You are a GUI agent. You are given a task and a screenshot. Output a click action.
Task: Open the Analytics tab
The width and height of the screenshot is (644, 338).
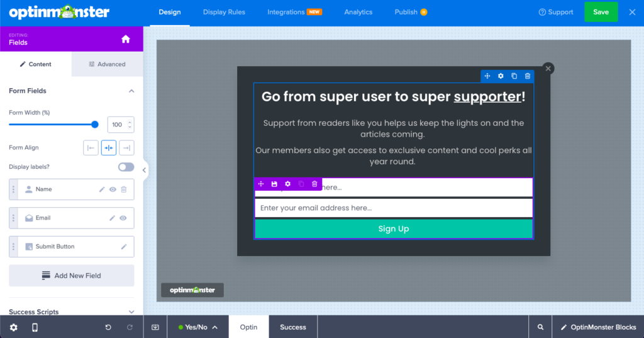pyautogui.click(x=358, y=13)
